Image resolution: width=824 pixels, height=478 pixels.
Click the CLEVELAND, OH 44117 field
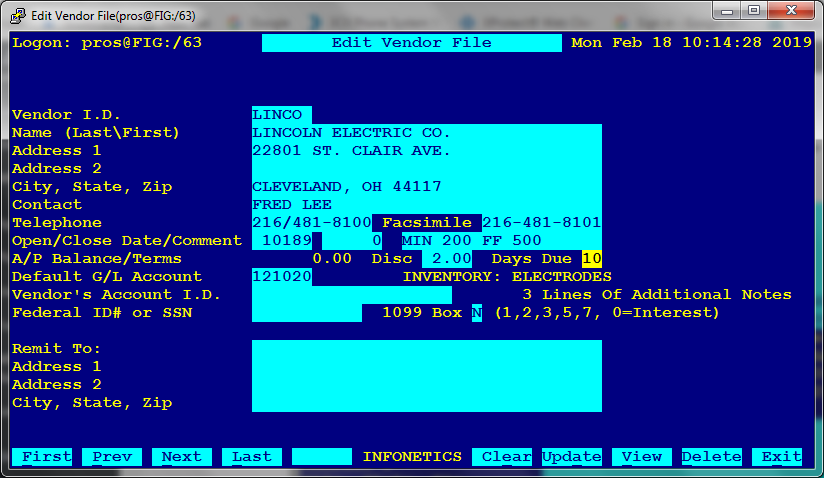click(x=427, y=187)
